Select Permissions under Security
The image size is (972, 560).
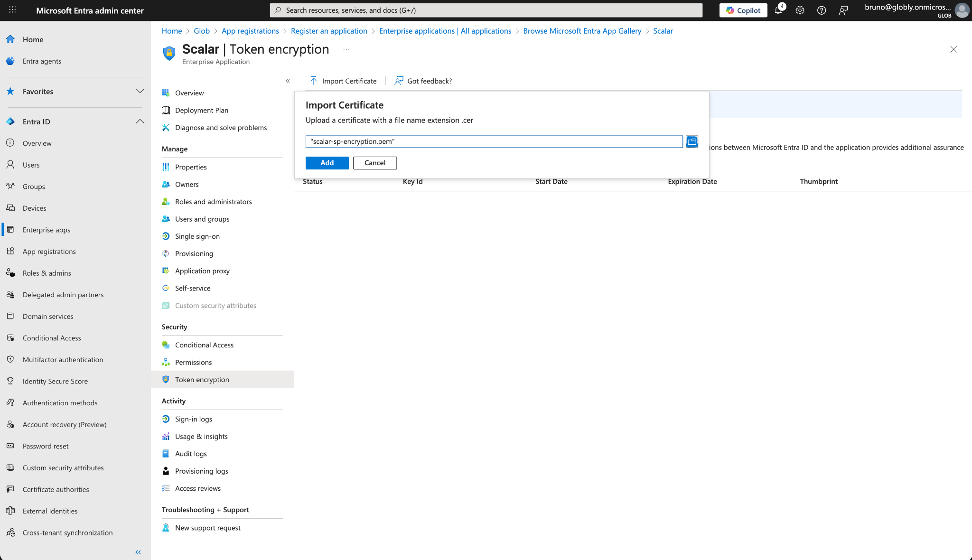[x=193, y=362]
